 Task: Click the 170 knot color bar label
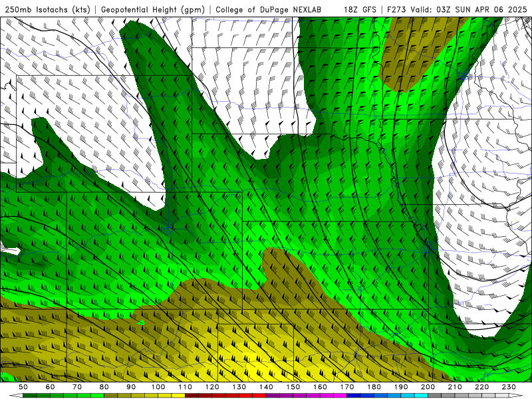coord(347,387)
